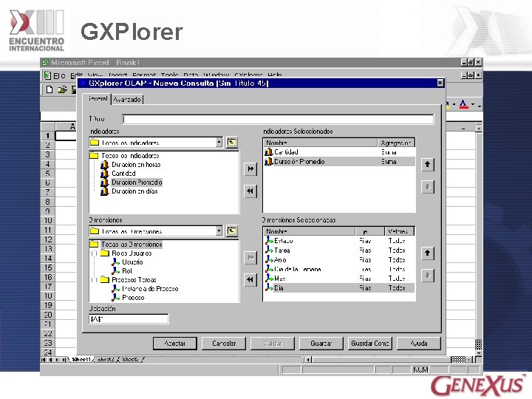Viewport: 532px width, 399px height.
Task: Select Cantidad row in selected indicators list
Action: click(339, 152)
